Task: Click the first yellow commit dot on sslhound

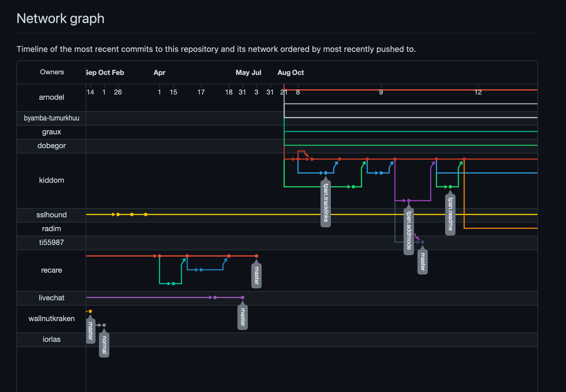Action: pos(118,214)
